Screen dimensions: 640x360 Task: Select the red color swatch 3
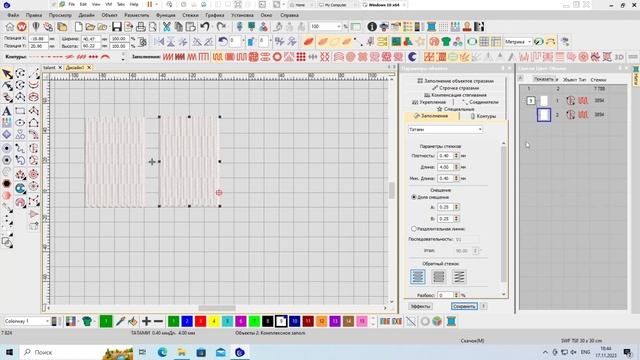[200, 322]
